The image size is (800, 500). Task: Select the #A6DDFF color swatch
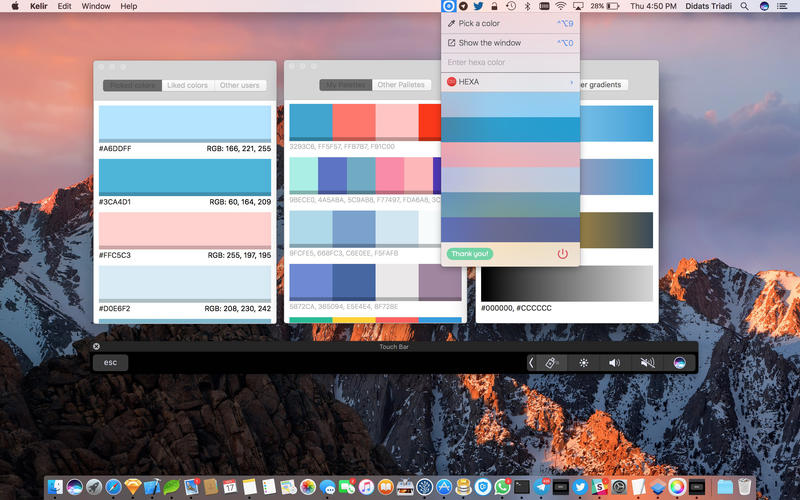tap(185, 123)
